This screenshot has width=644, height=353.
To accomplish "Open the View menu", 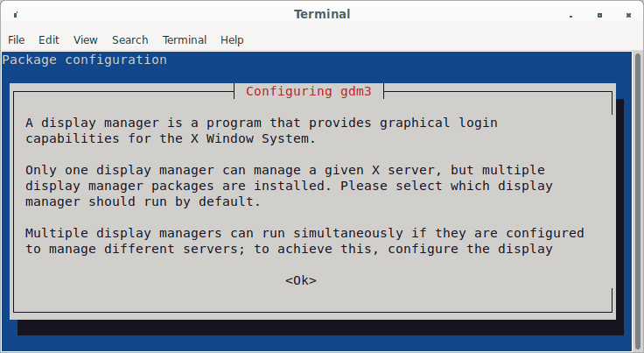I will [x=86, y=40].
